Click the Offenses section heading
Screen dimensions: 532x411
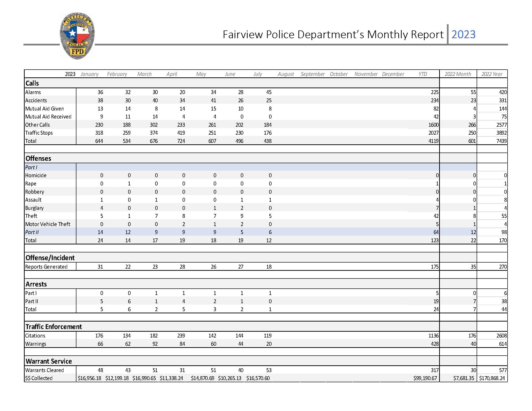pyautogui.click(x=38, y=159)
